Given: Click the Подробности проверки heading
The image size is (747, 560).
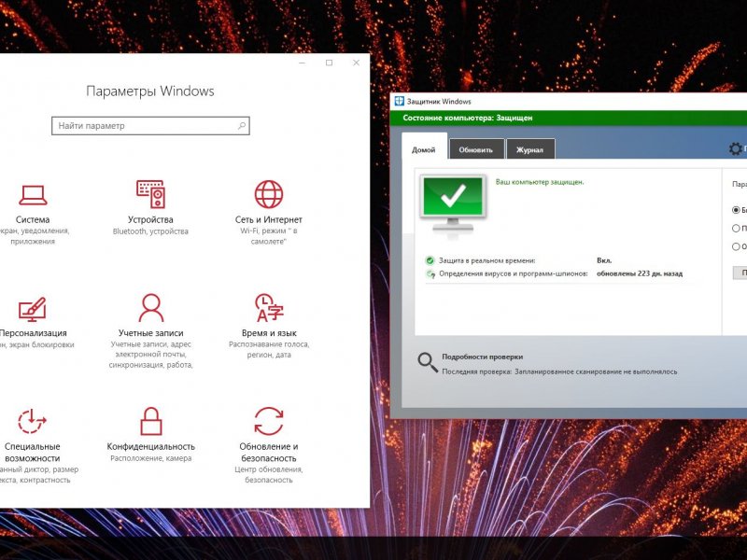Looking at the screenshot, I should click(x=482, y=357).
